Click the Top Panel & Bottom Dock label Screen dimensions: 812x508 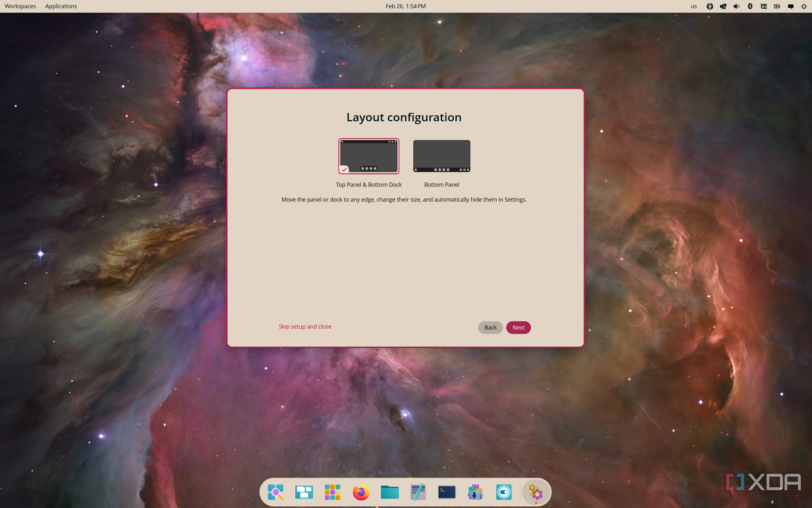(x=369, y=184)
